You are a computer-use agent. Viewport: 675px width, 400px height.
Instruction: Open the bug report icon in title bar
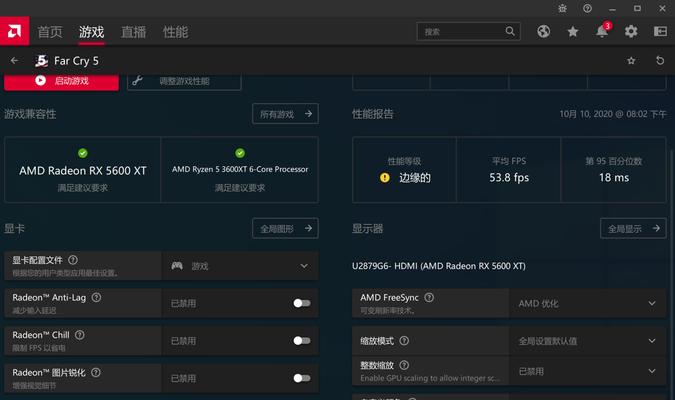click(562, 8)
